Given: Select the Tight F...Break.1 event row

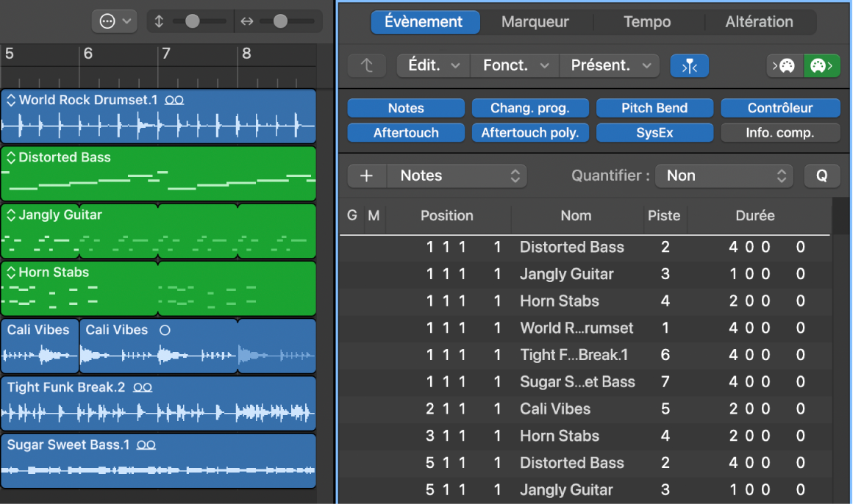Looking at the screenshot, I should tap(585, 355).
